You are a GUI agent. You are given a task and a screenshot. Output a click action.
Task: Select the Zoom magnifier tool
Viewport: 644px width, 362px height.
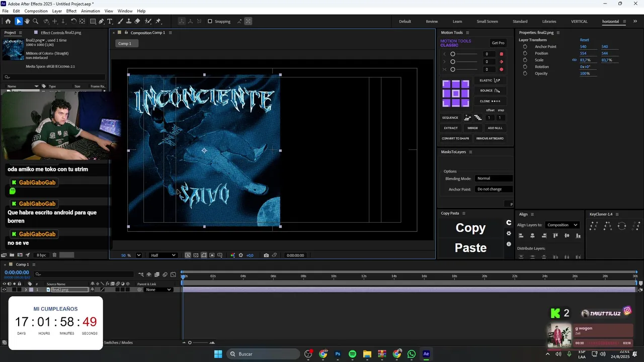tap(36, 21)
